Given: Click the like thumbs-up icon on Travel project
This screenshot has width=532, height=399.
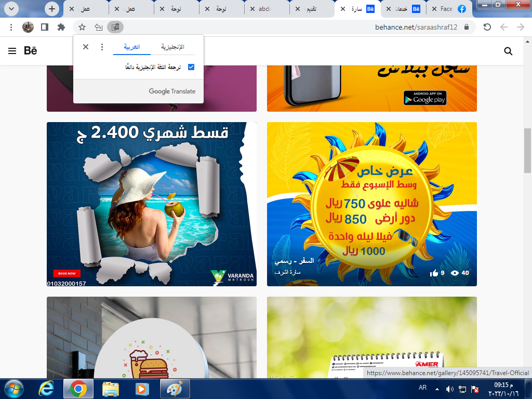Looking at the screenshot, I should pos(434,273).
